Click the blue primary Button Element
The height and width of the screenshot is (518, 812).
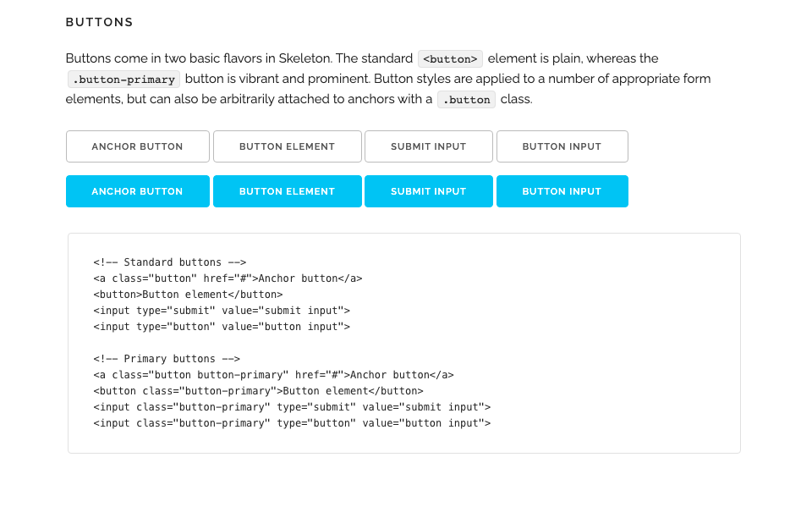(288, 191)
